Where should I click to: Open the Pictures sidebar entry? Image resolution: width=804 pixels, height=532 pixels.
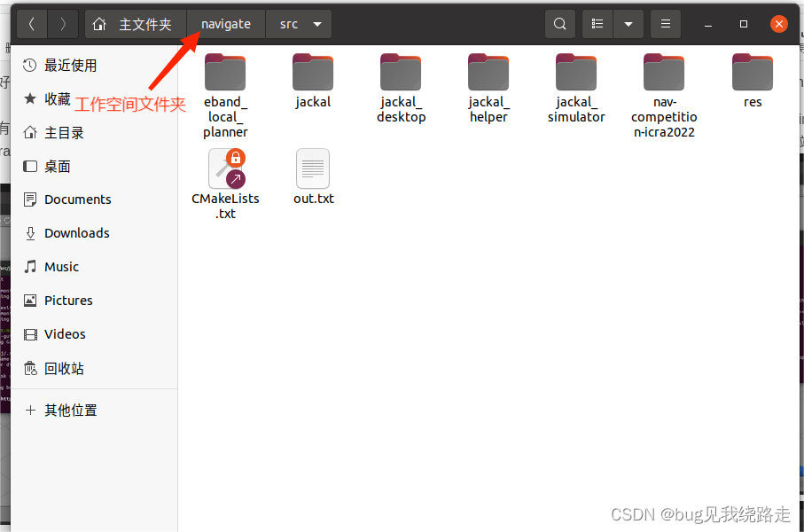coord(66,300)
